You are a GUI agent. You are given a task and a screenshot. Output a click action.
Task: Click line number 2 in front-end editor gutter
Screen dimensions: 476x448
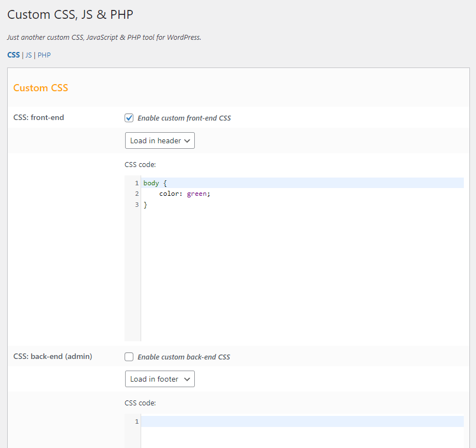(137, 194)
